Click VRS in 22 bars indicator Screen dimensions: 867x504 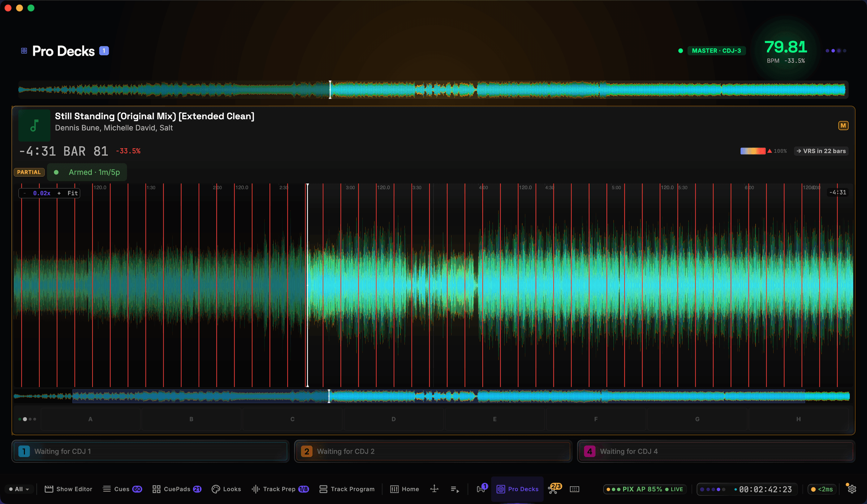pos(821,151)
